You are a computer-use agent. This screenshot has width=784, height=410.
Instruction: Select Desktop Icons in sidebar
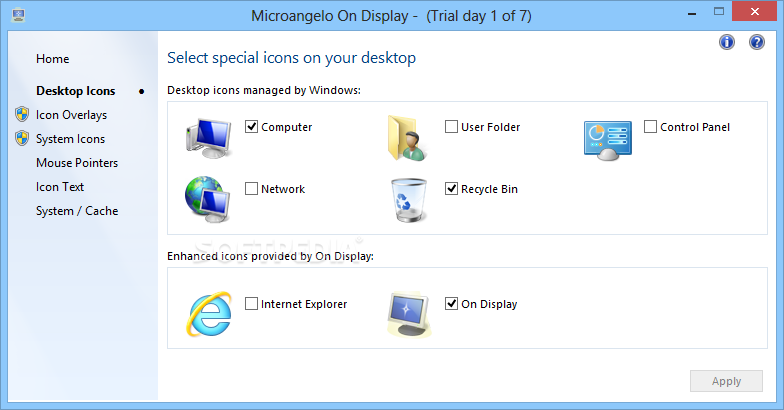(76, 91)
